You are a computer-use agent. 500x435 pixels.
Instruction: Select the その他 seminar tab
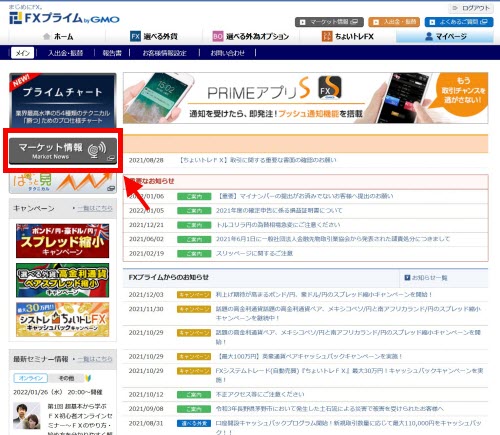coord(66,378)
